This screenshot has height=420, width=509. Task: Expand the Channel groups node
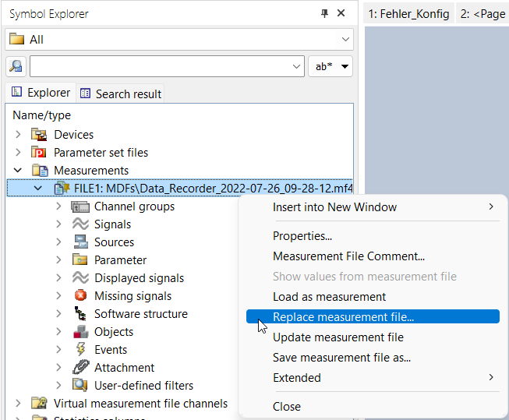coord(58,206)
